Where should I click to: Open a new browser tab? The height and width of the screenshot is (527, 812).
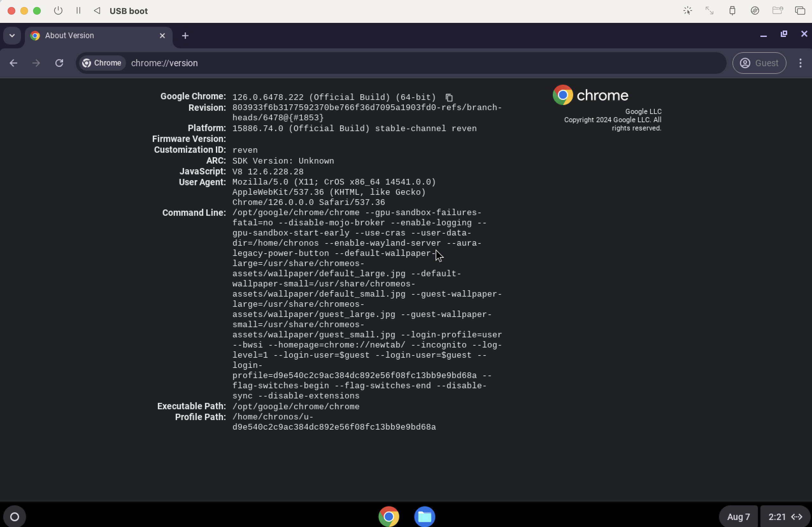tap(185, 35)
